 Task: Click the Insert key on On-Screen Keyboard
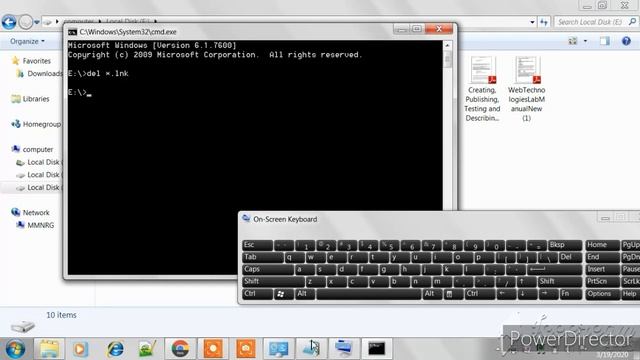[602, 269]
